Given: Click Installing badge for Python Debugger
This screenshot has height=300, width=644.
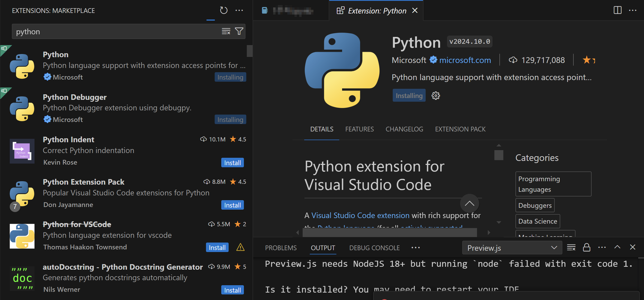Looking at the screenshot, I should pyautogui.click(x=230, y=120).
